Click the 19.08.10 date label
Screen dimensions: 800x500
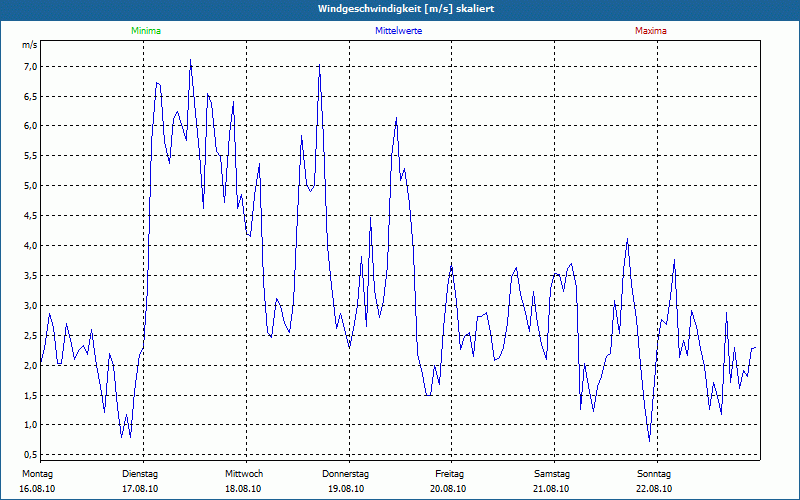(346, 489)
